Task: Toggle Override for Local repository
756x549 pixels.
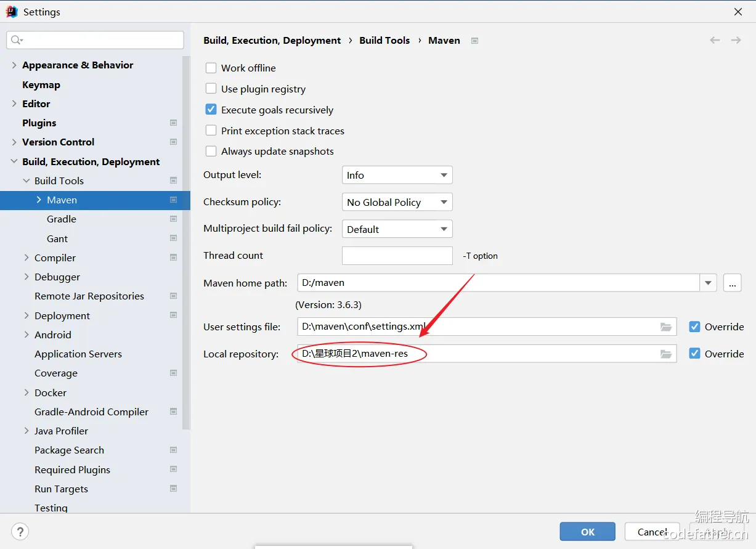Action: click(x=694, y=354)
